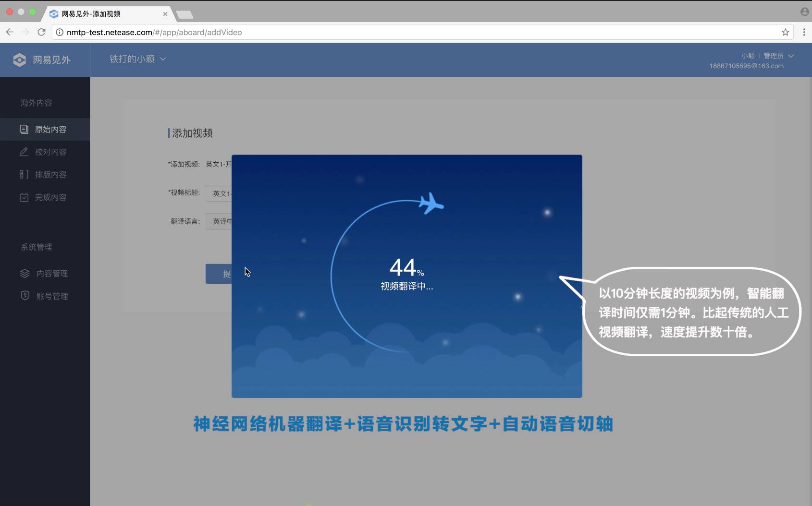Viewport: 812px width, 506px height.
Task: Select the 校对内容 pen icon
Action: click(24, 152)
